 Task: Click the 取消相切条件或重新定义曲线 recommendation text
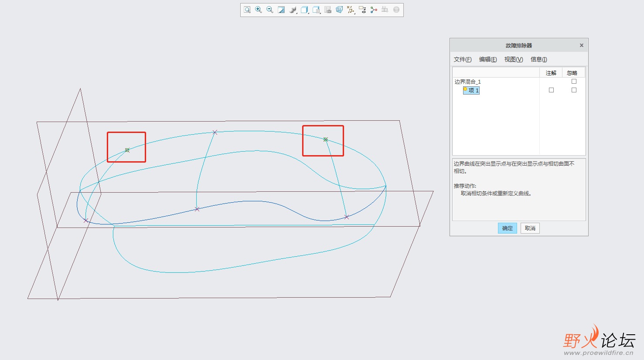point(496,194)
